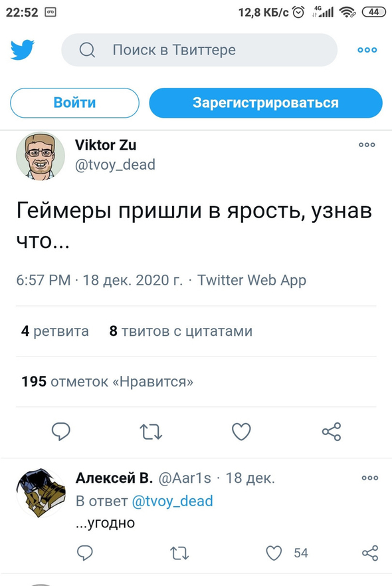Open Viktor Zu's profile avatar
This screenshot has width=392, height=586.
(41, 156)
